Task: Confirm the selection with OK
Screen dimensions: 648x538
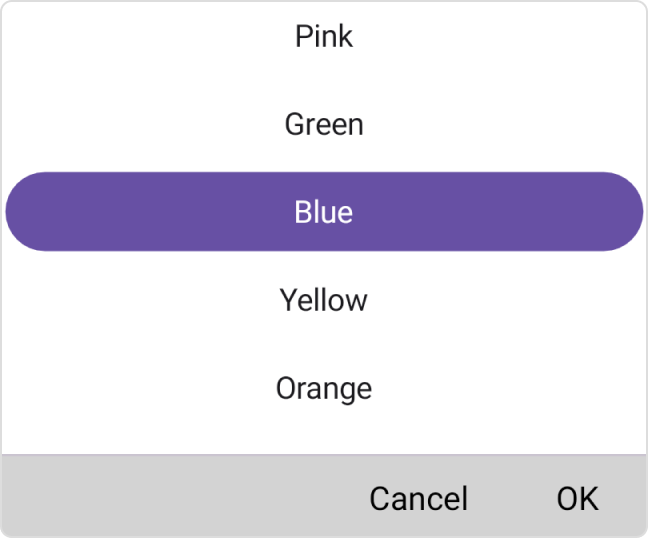Action: pyautogui.click(x=577, y=498)
